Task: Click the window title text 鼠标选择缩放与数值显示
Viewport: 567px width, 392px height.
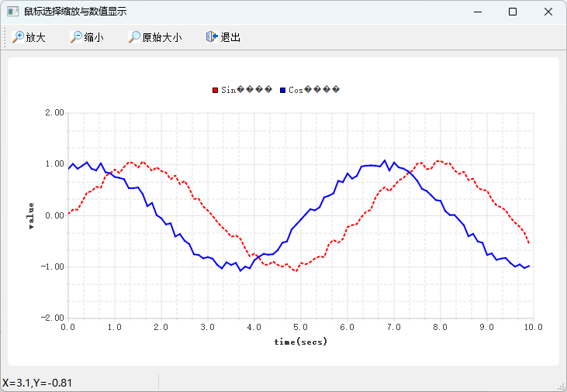Action: [x=75, y=12]
